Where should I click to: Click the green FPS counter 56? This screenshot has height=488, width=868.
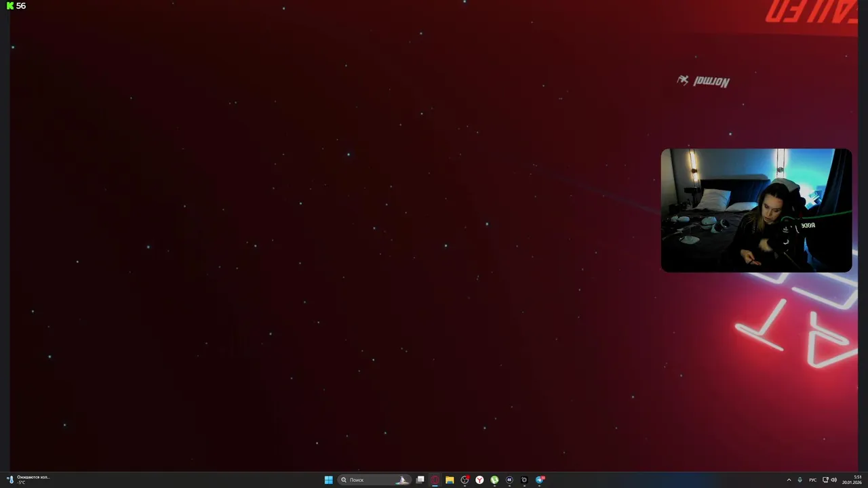coord(16,6)
